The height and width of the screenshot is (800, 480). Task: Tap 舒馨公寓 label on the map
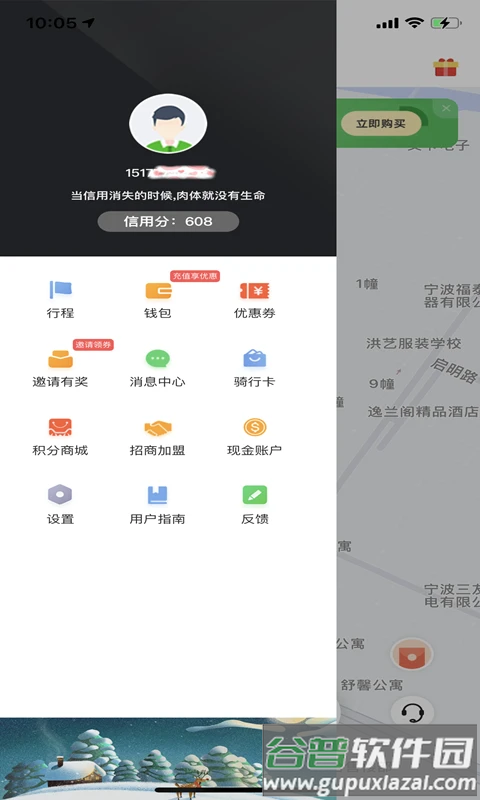[372, 685]
